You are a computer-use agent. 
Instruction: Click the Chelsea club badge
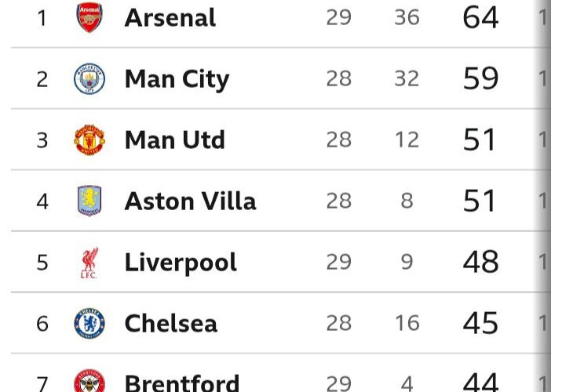click(x=89, y=323)
